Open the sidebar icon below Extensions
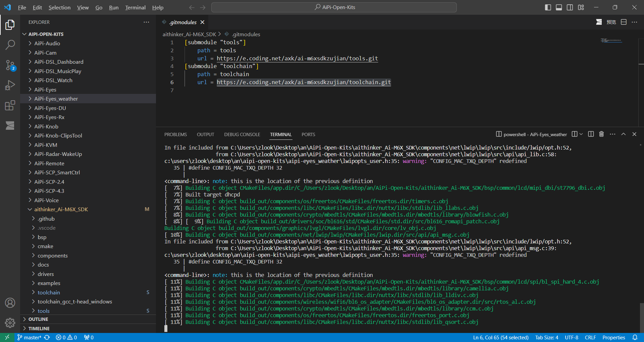 click(x=10, y=125)
